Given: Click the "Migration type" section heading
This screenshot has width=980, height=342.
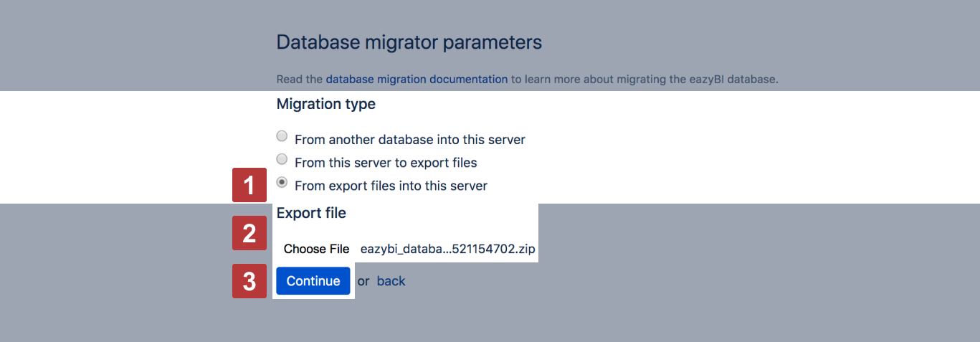Looking at the screenshot, I should (x=325, y=104).
